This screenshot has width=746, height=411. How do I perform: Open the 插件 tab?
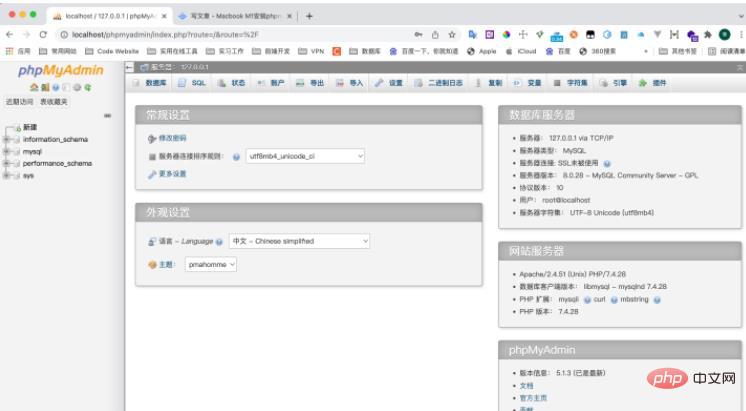click(653, 83)
